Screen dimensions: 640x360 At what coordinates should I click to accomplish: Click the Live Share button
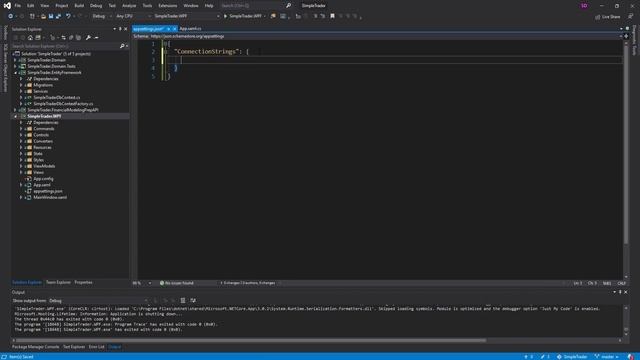pos(607,17)
